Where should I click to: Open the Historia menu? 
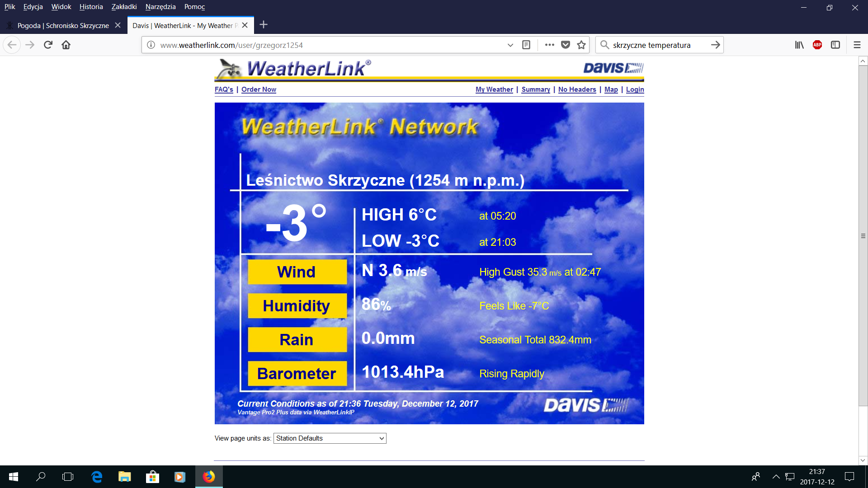[91, 7]
